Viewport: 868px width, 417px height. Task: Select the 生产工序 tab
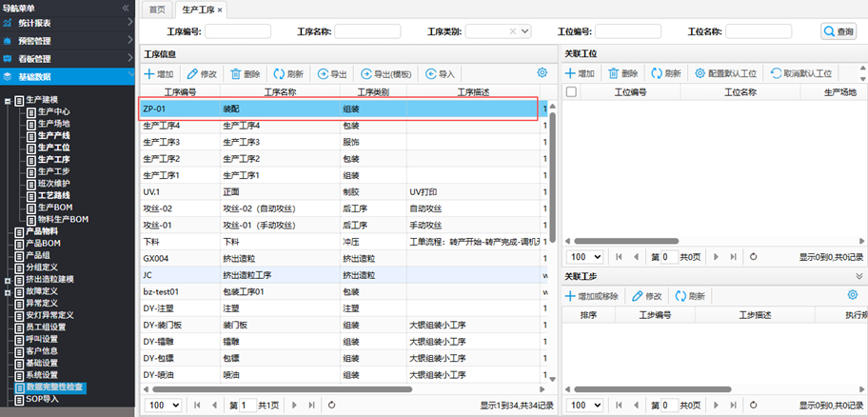tap(199, 10)
